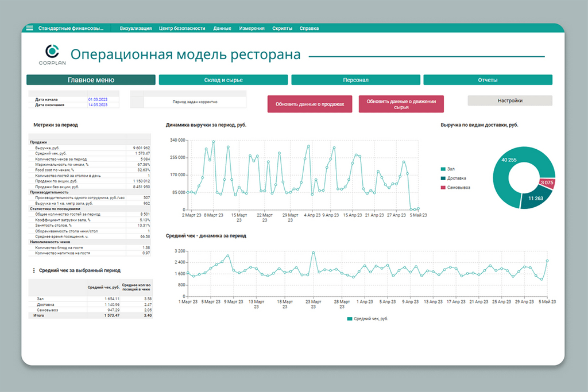Open the Скрипты menu

[x=282, y=28]
